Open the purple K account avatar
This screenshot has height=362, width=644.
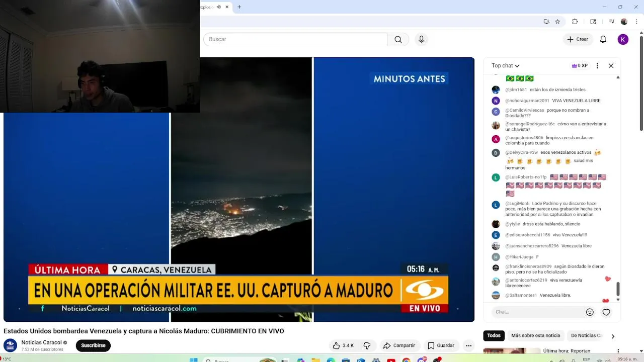[623, 39]
